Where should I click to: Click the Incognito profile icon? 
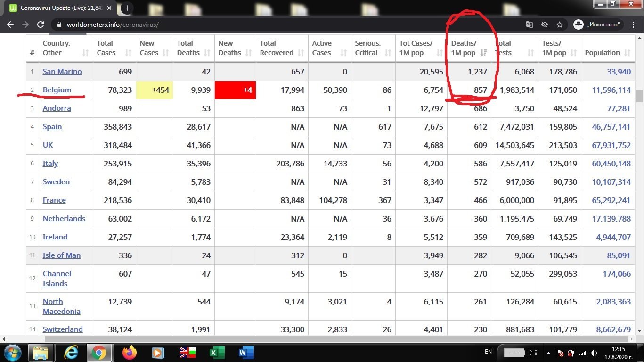point(579,25)
